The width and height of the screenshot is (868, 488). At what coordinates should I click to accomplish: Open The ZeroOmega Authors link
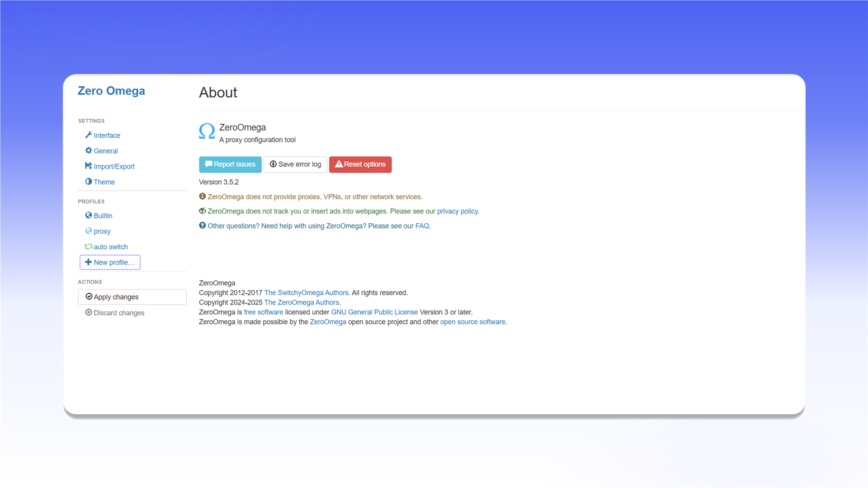(x=301, y=302)
